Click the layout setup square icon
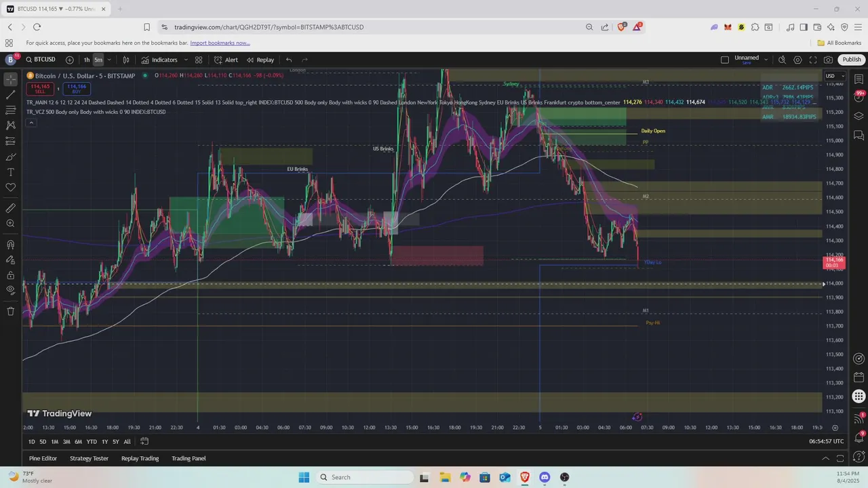Viewport: 868px width, 488px height. [x=725, y=60]
